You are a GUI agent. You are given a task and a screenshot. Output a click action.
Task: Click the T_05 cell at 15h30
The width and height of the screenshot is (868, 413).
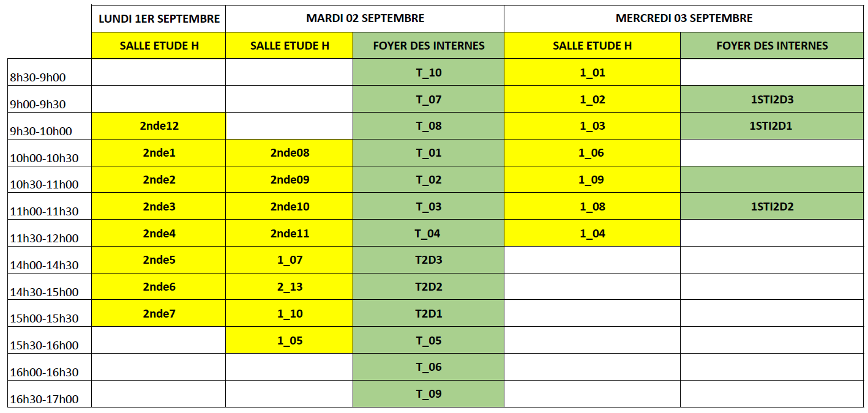(x=428, y=340)
